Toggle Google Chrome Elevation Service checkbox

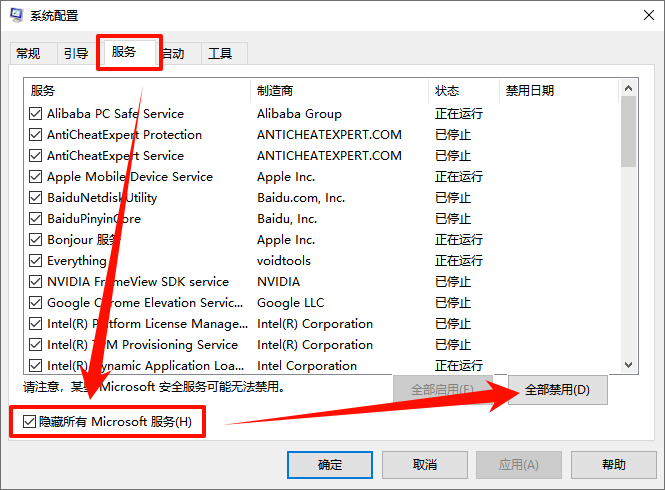[36, 302]
